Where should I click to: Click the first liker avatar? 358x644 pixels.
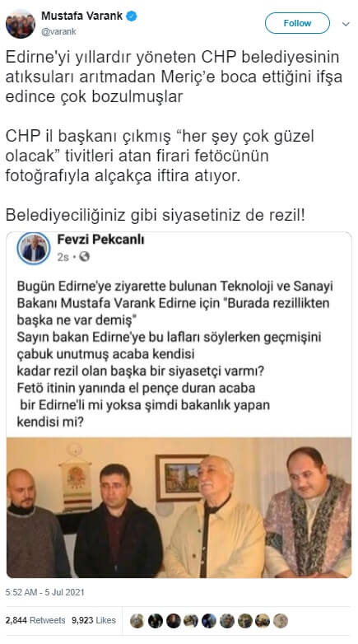coord(137,621)
